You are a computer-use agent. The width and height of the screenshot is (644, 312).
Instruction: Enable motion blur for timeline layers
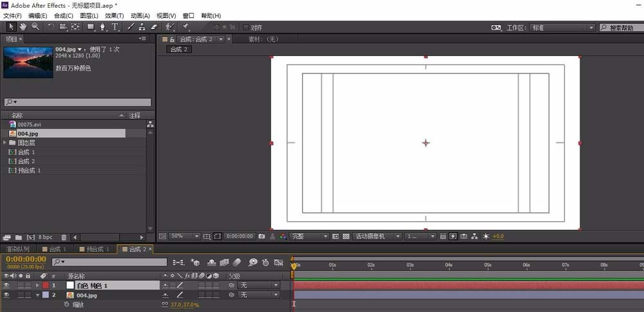click(237, 262)
